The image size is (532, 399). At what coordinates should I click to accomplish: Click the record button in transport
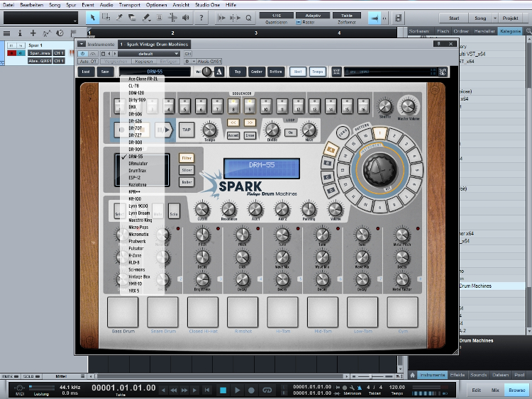pyautogui.click(x=251, y=390)
